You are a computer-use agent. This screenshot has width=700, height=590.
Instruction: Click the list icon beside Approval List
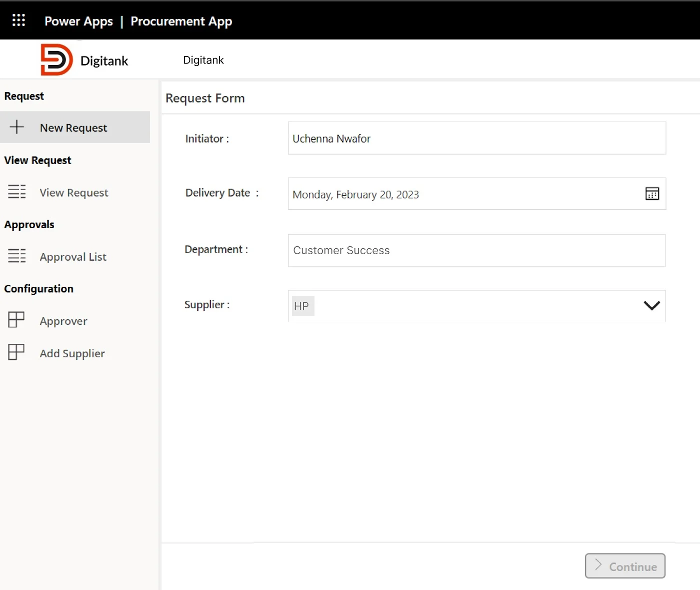[x=17, y=256]
